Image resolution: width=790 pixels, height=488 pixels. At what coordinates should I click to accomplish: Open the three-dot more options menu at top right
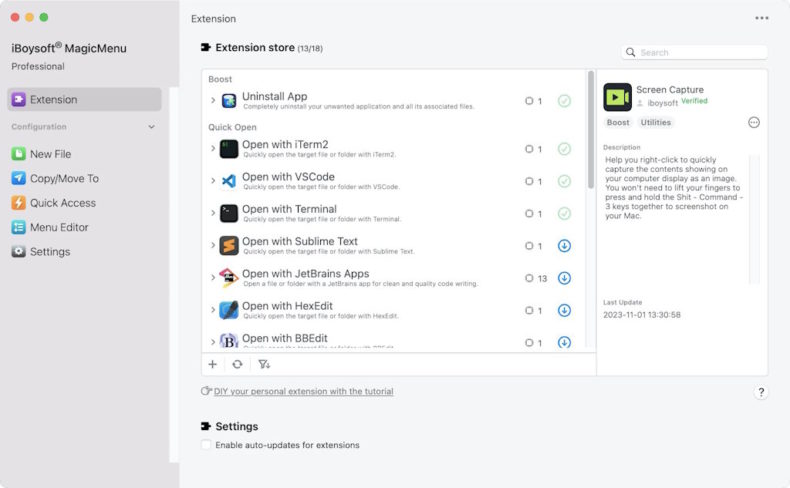(x=762, y=18)
